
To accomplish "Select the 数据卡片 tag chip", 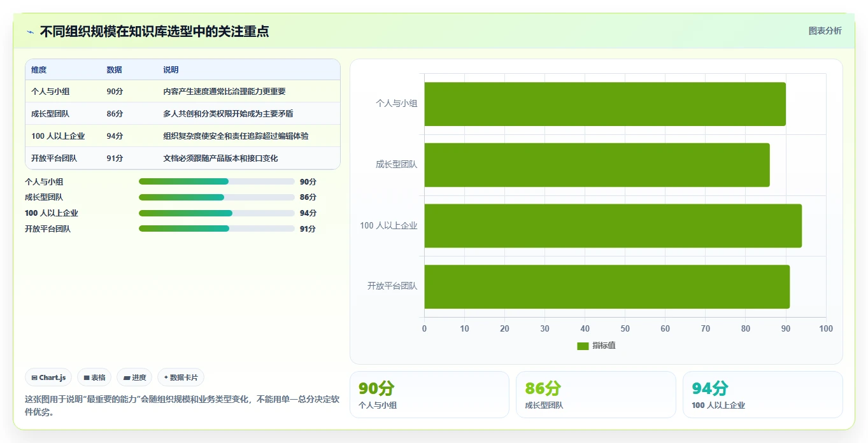I will coord(181,377).
